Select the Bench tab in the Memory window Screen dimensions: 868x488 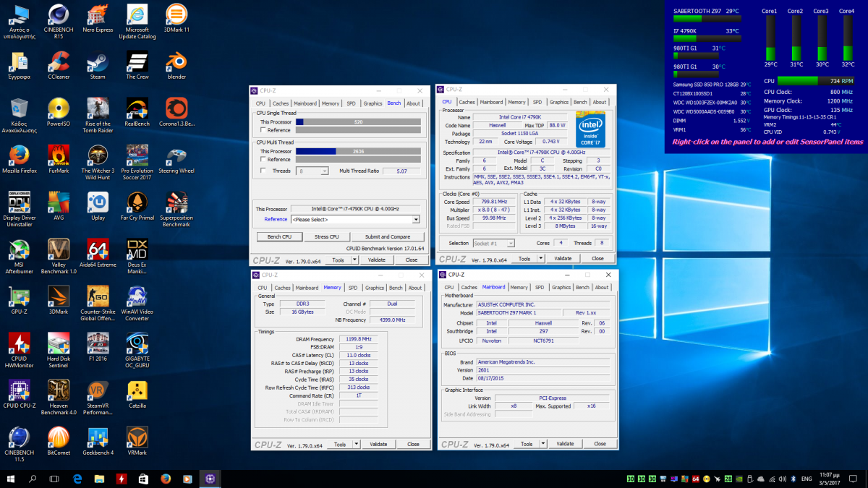pyautogui.click(x=396, y=288)
